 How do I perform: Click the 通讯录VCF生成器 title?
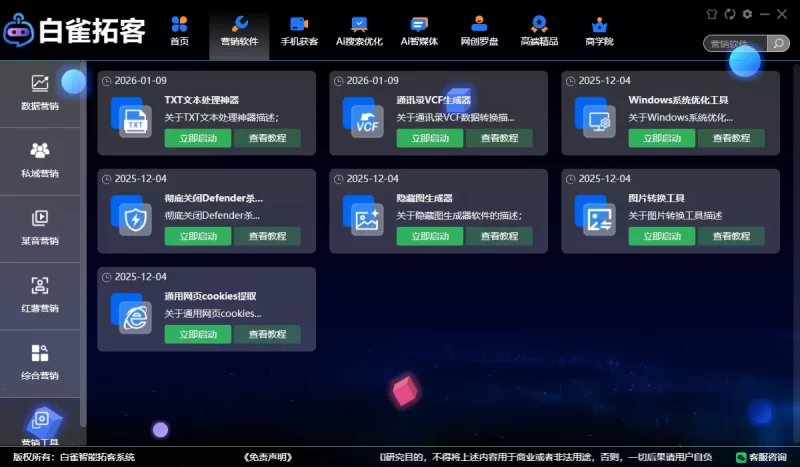point(434,100)
